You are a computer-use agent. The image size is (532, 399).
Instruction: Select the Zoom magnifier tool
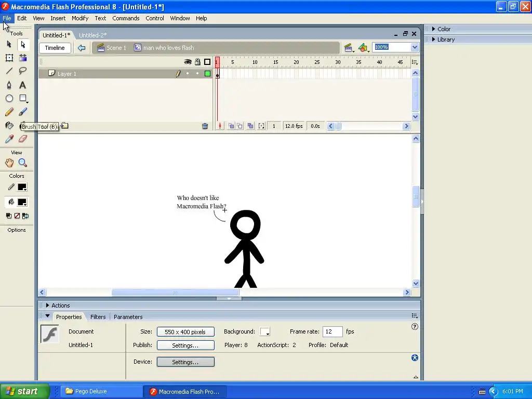[23, 163]
